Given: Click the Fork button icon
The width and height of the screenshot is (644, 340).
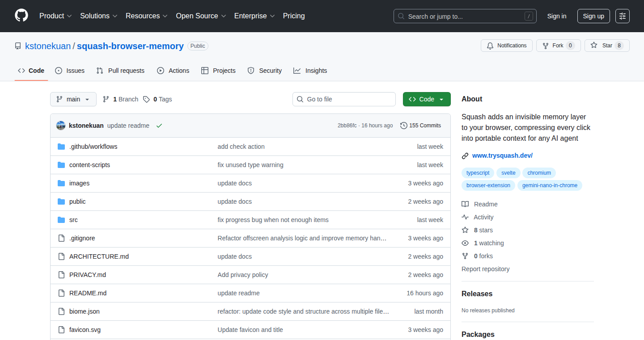Looking at the screenshot, I should [546, 46].
